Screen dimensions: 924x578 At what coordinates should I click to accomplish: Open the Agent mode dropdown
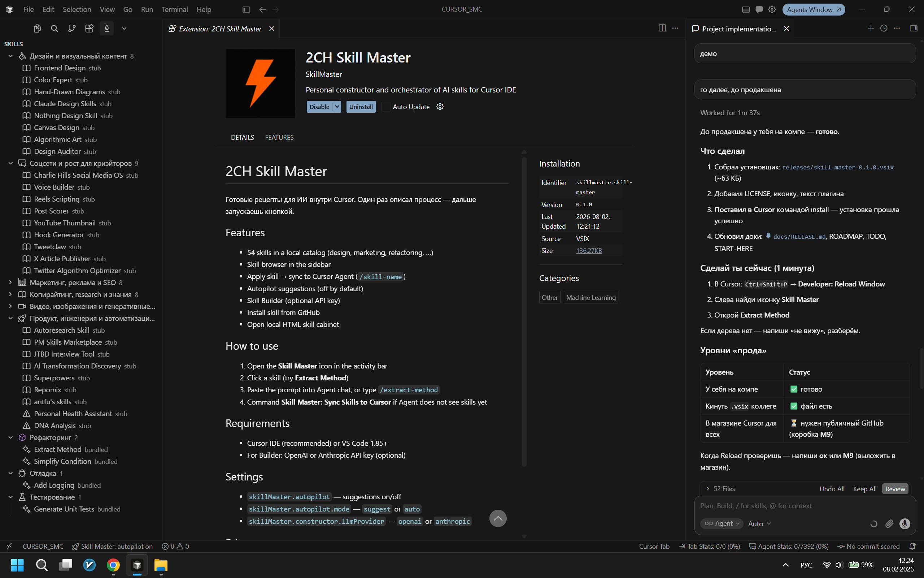(x=722, y=524)
